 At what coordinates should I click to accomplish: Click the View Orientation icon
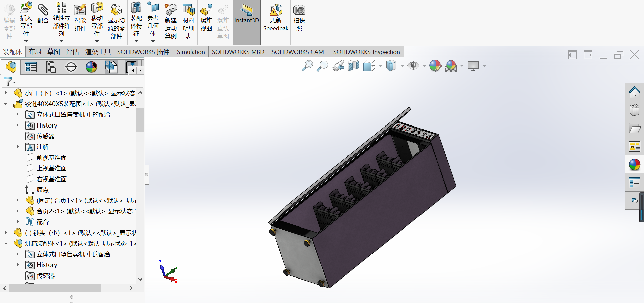(369, 66)
